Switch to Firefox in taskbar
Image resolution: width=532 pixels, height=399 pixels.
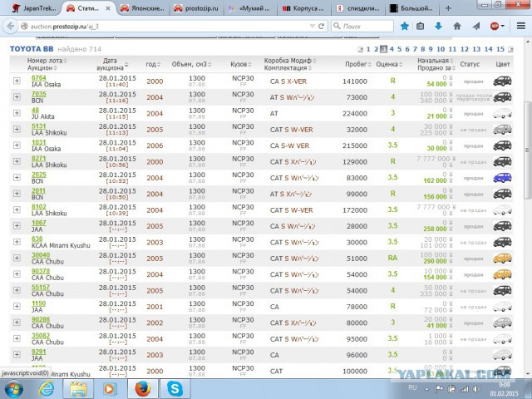(x=143, y=389)
